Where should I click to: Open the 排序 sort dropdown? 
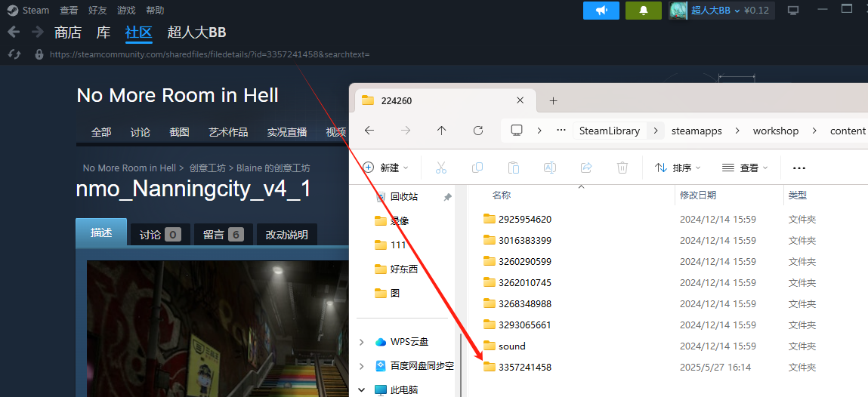click(678, 168)
